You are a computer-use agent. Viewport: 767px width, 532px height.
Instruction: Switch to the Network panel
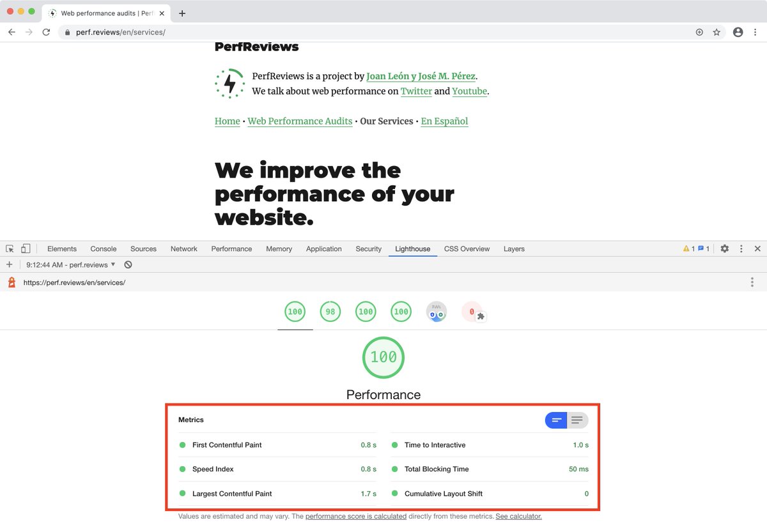(x=183, y=248)
